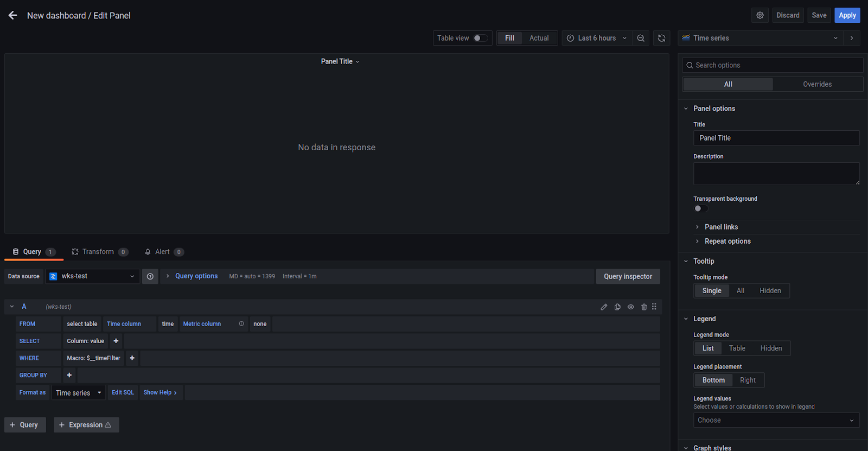Click Apply button

click(x=847, y=15)
